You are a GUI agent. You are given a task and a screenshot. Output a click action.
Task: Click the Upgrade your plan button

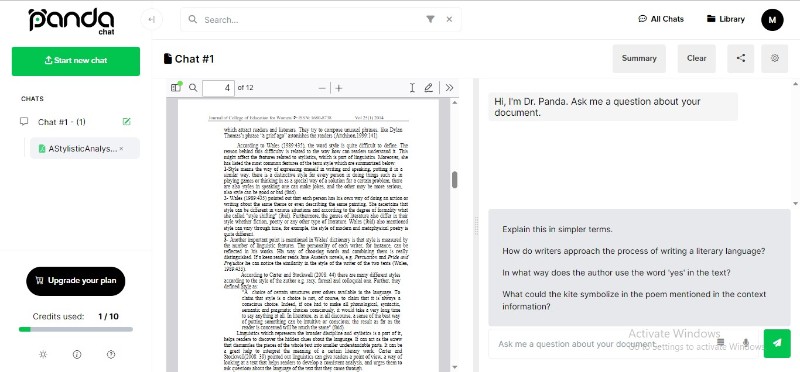point(76,281)
